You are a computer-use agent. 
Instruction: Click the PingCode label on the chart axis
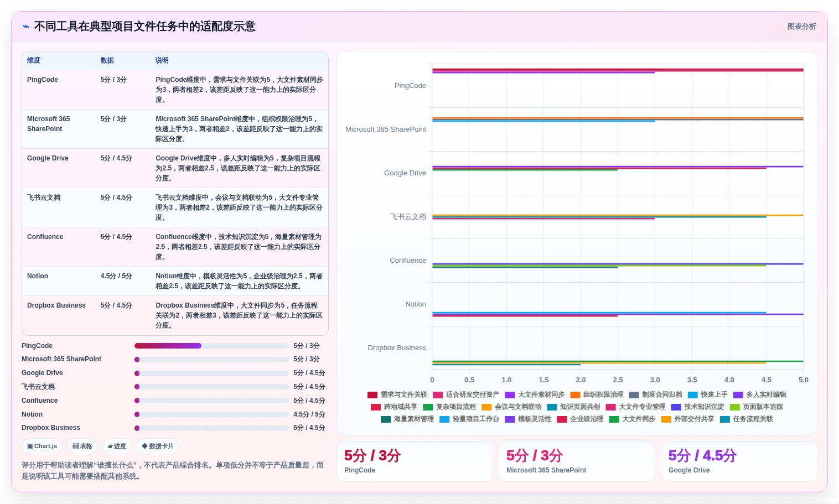[x=410, y=86]
